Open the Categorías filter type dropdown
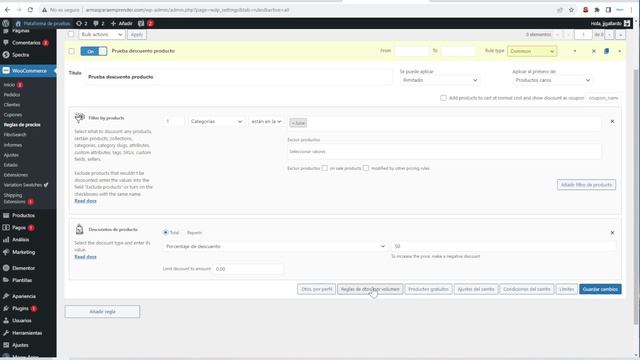Image resolution: width=640 pixels, height=360 pixels. click(216, 121)
